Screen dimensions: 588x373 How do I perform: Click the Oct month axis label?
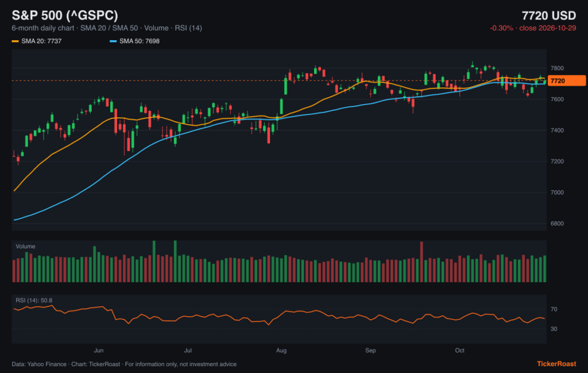(460, 351)
